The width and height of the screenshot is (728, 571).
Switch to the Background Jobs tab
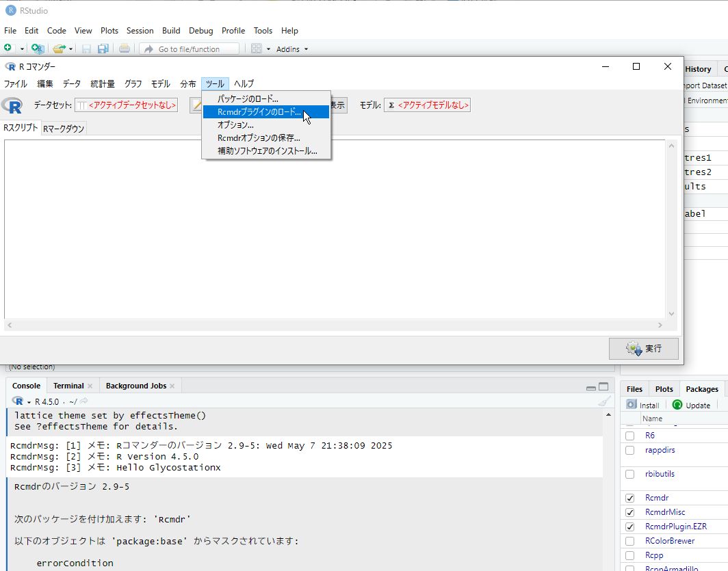(x=136, y=386)
